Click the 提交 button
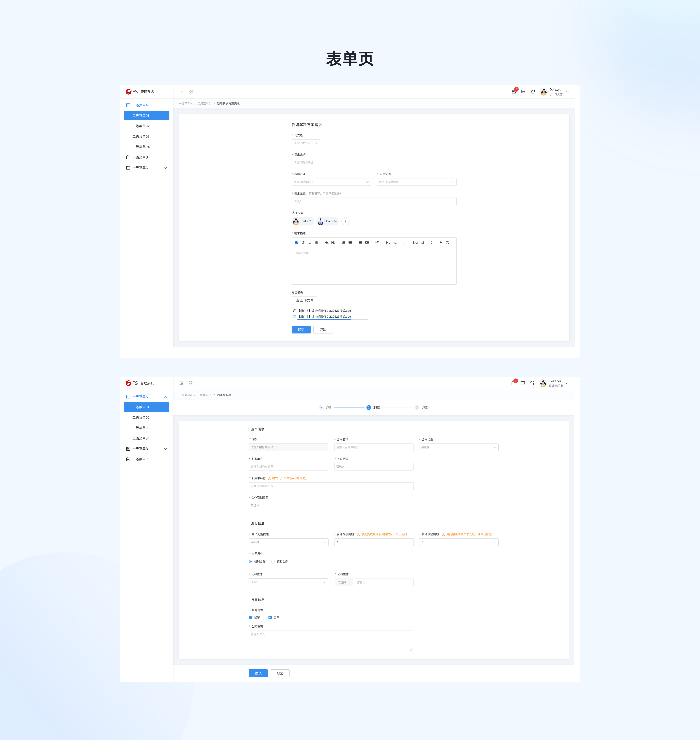 coord(301,330)
